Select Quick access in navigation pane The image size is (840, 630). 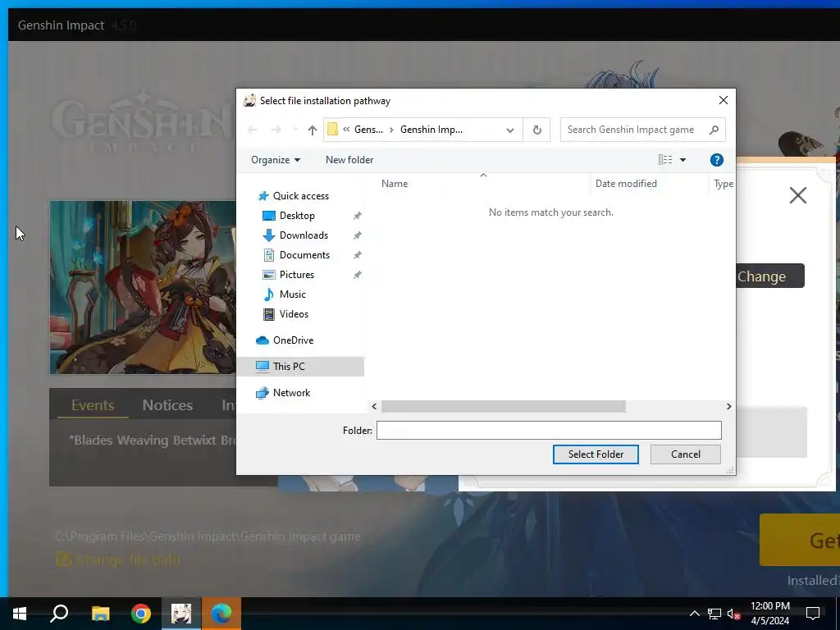[x=300, y=196]
